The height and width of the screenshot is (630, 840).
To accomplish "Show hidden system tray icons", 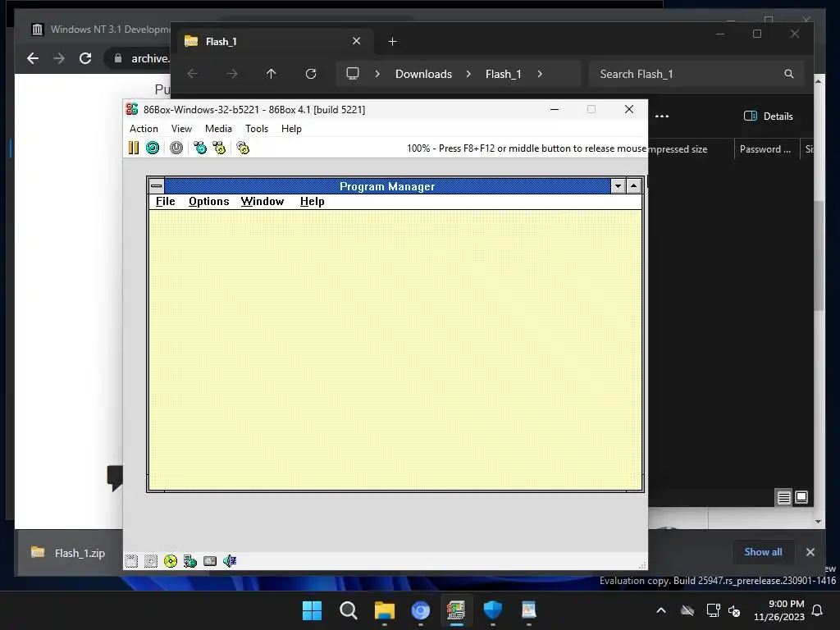I will (x=661, y=610).
